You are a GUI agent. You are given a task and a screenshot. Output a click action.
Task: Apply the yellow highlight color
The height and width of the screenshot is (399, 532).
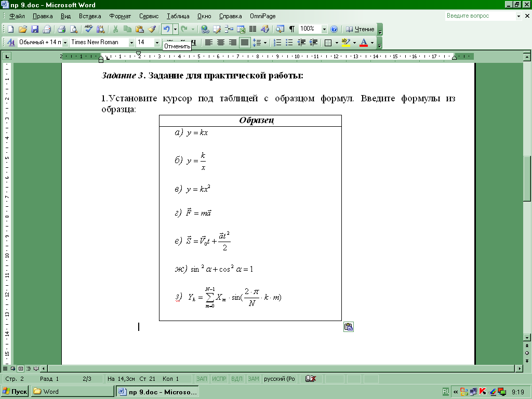point(345,43)
